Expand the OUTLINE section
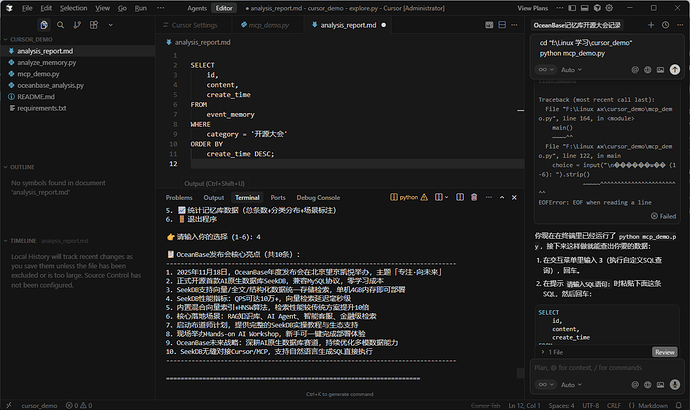The width and height of the screenshot is (690, 410). point(21,167)
